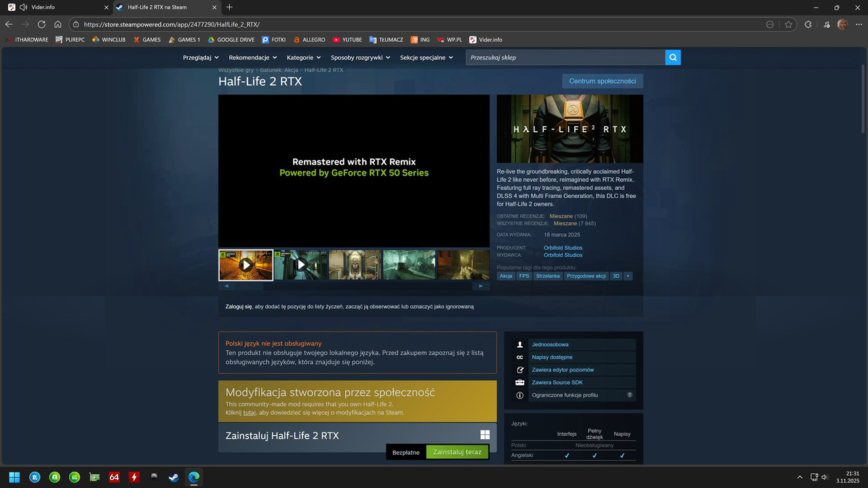Click the tutaj link about Steam mods

pyautogui.click(x=250, y=412)
